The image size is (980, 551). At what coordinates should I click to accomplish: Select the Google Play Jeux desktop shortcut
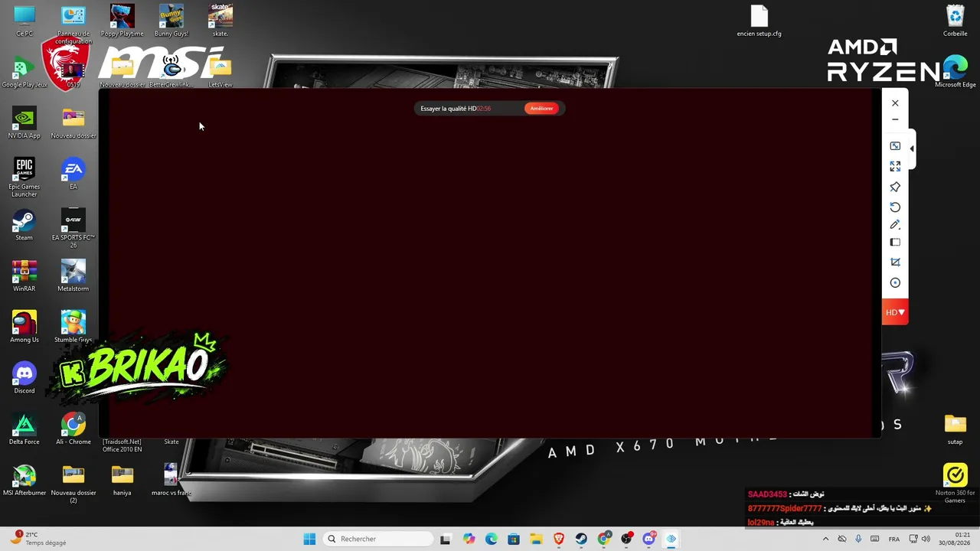pyautogui.click(x=24, y=72)
